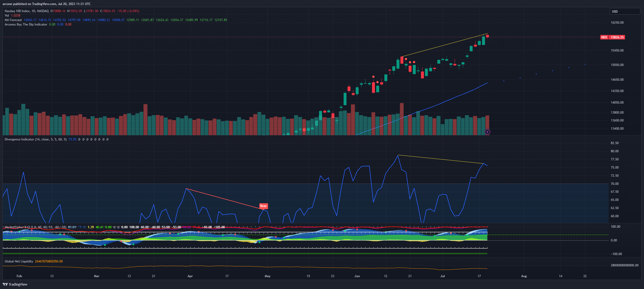Click the red Bear divergence label
Image resolution: width=644 pixels, height=289 pixels.
(x=263, y=206)
